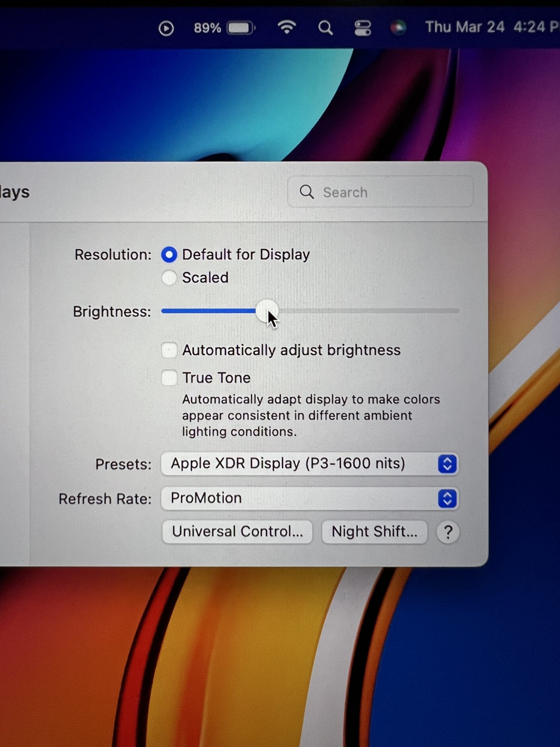
Task: Click the Presets label
Action: [124, 464]
